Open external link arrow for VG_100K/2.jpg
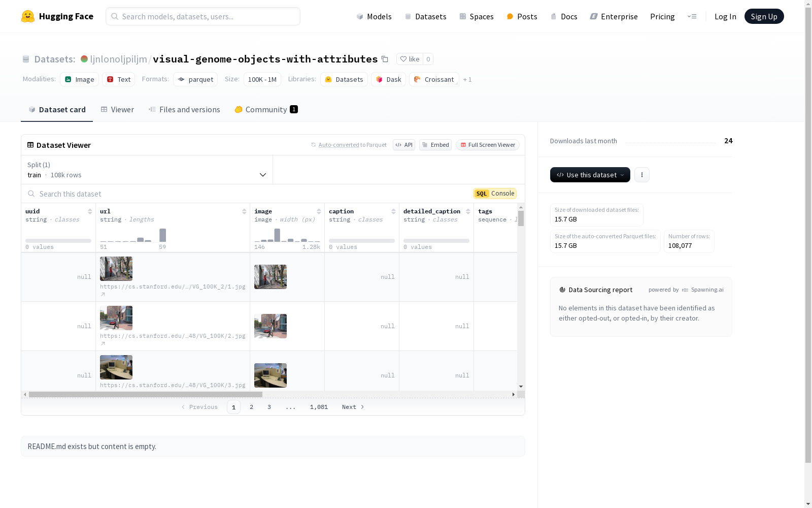The height and width of the screenshot is (508, 812). 103,343
